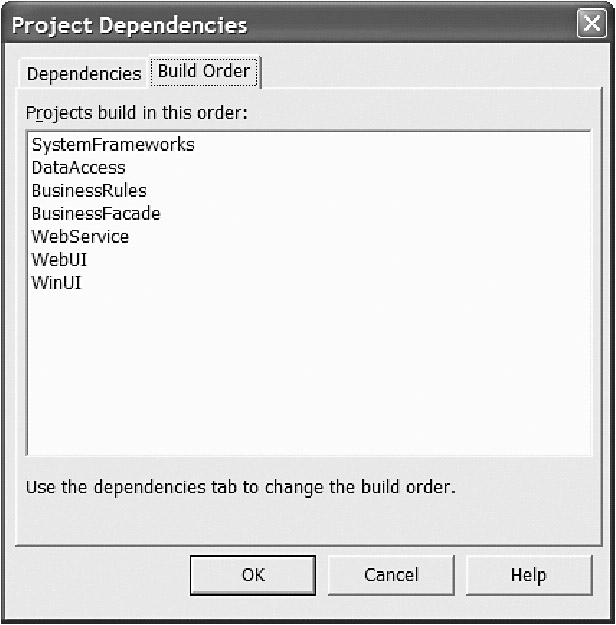The width and height of the screenshot is (616, 625).
Task: Switch to the Dependencies tab
Action: [x=83, y=73]
